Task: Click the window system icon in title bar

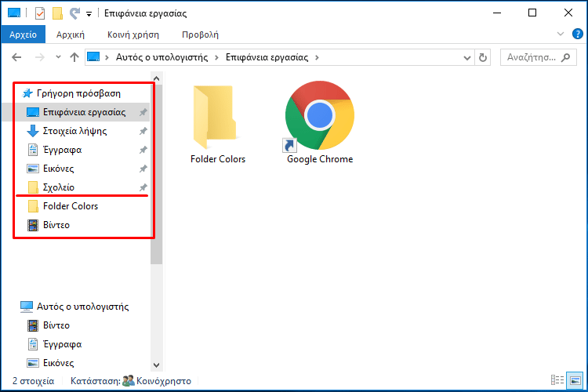Action: 14,13
